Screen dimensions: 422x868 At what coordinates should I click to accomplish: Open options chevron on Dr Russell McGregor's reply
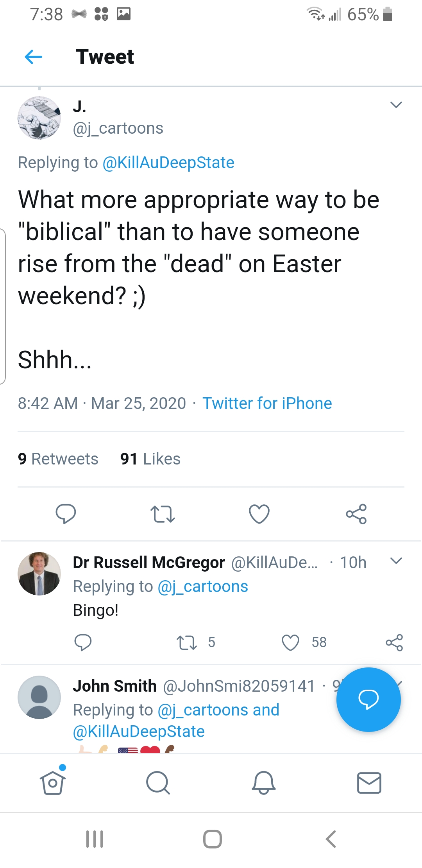click(396, 561)
